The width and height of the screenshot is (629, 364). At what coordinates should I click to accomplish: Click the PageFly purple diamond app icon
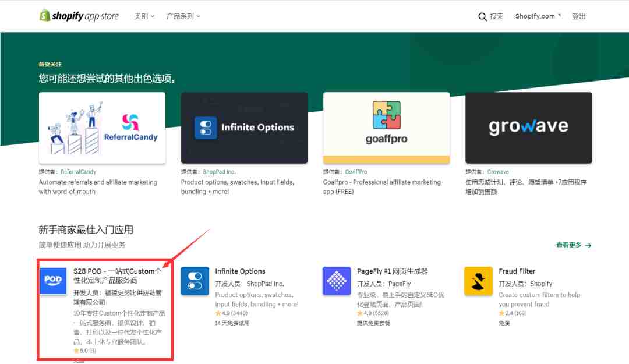[x=337, y=281]
